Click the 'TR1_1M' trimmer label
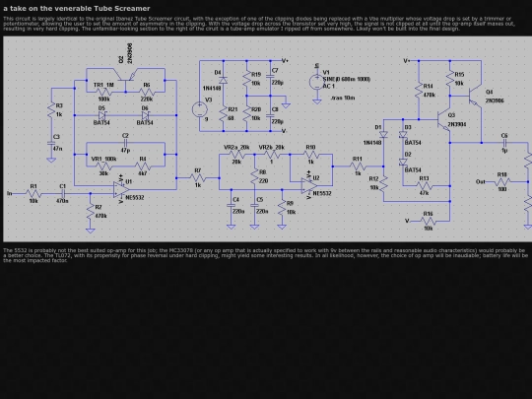The image size is (532, 399). tap(103, 85)
